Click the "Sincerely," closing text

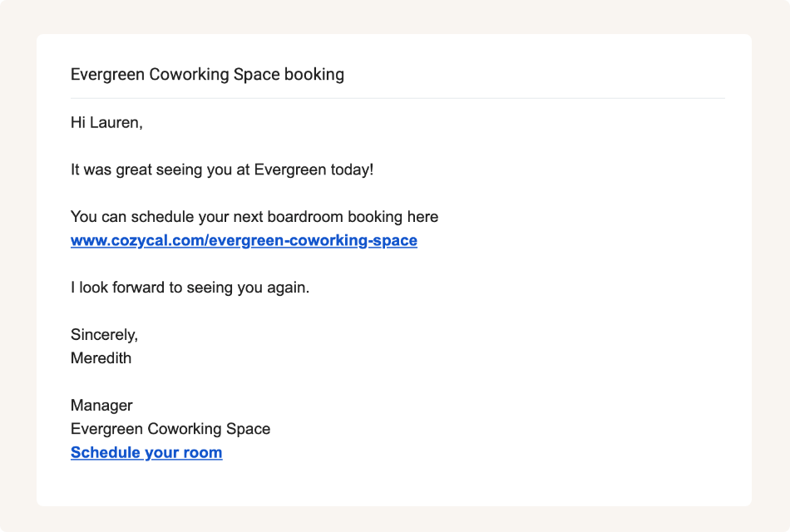(104, 335)
